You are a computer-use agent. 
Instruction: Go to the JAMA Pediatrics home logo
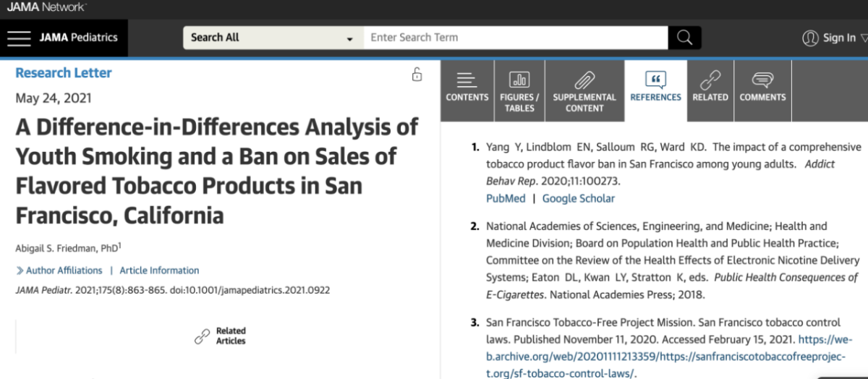(x=78, y=38)
